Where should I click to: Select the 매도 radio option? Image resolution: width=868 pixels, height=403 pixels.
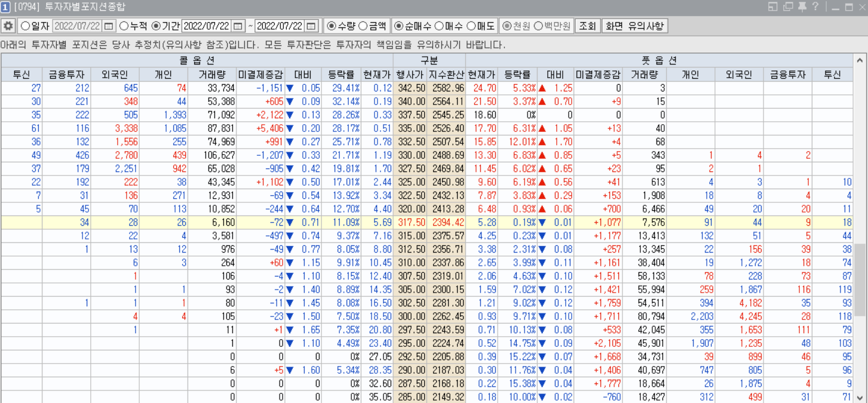point(481,26)
